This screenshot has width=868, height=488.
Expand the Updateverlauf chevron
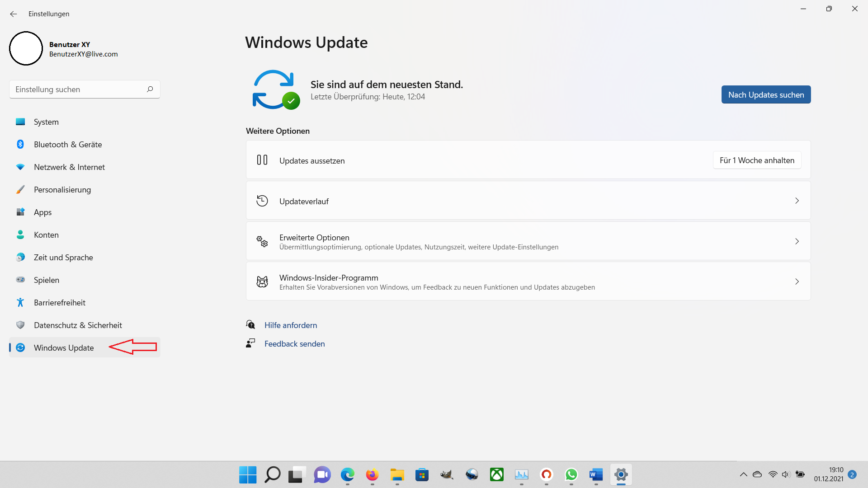pyautogui.click(x=797, y=201)
